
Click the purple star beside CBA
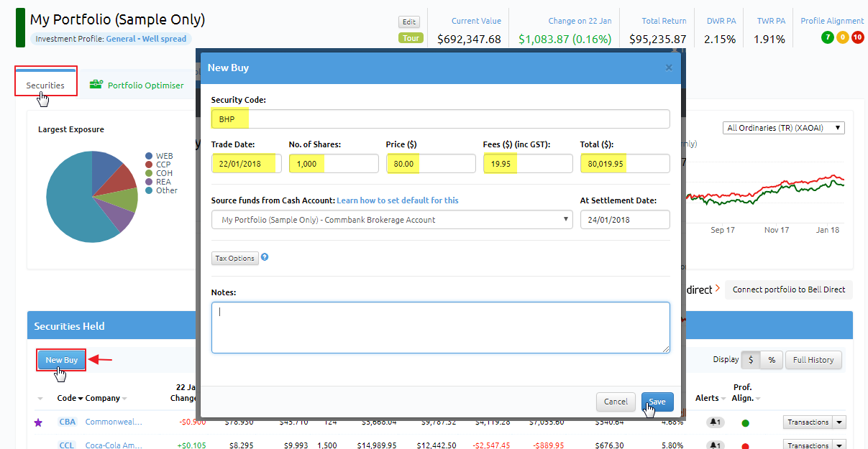coord(39,422)
